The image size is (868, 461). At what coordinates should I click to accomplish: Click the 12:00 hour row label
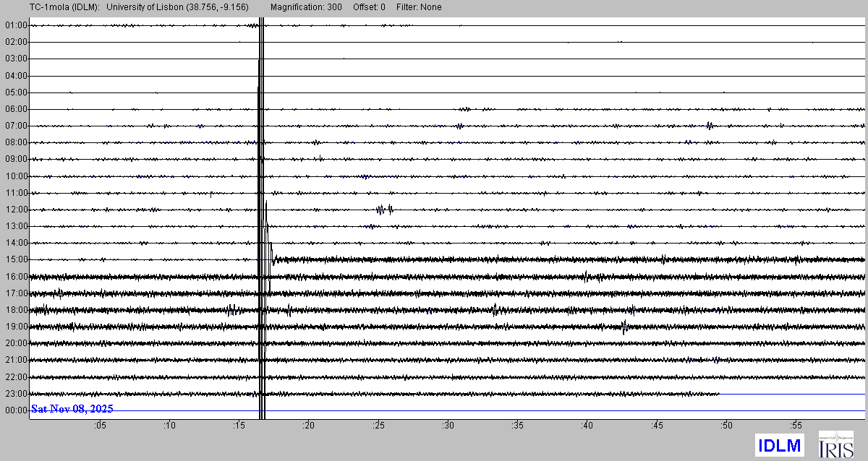click(x=16, y=210)
